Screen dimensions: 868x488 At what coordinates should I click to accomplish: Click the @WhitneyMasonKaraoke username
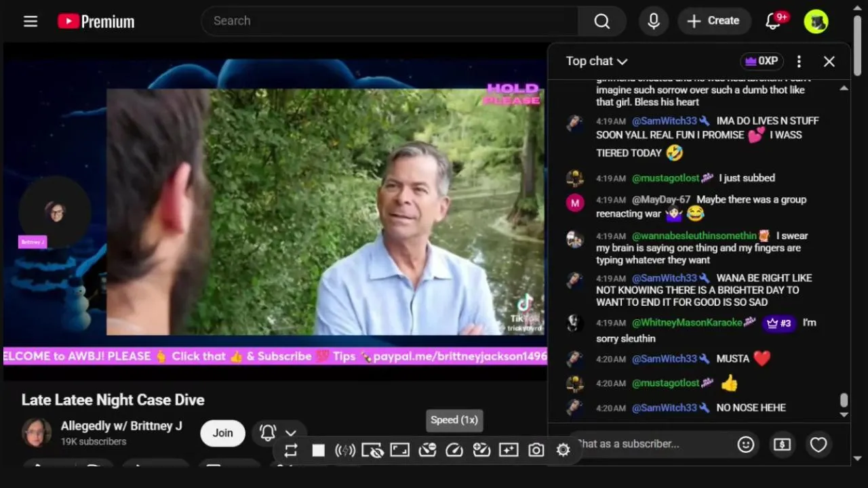point(687,323)
